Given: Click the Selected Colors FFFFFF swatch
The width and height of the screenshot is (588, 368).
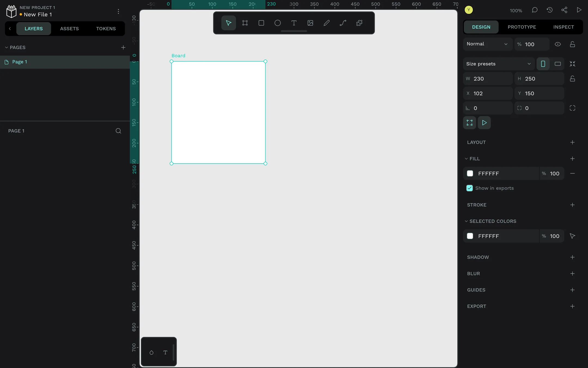Looking at the screenshot, I should (470, 236).
